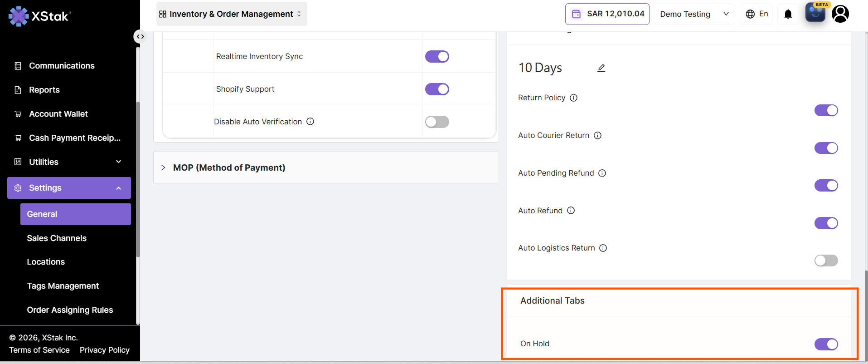Image resolution: width=868 pixels, height=364 pixels.
Task: Show info for Auto Courier Return
Action: tap(597, 136)
